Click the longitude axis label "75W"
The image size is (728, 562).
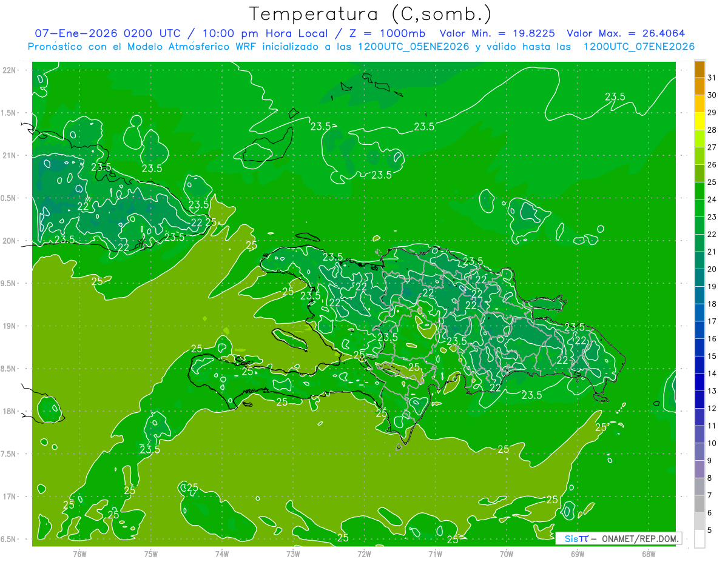pos(151,553)
